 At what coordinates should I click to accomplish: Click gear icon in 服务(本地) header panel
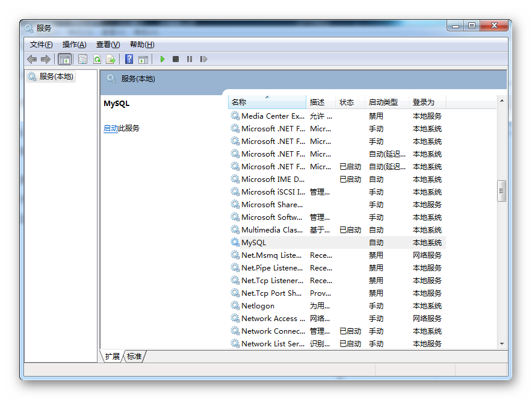tap(111, 79)
